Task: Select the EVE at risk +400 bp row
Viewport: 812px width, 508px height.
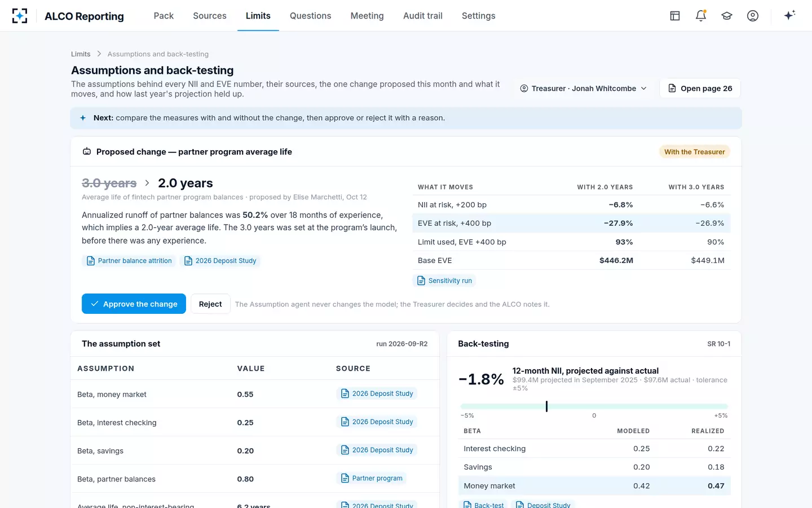Action: [571, 223]
